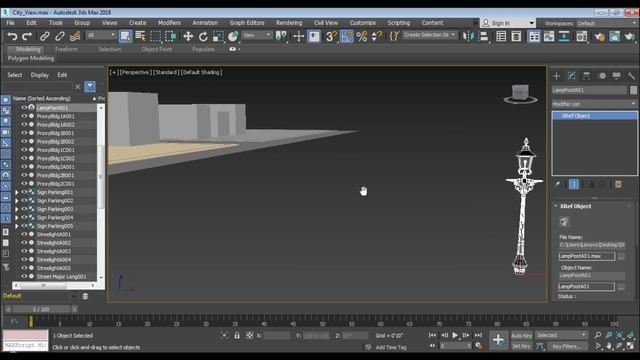Click the LampPostA01.max file name field
Viewport: 640px width, 360px height.
tap(586, 256)
